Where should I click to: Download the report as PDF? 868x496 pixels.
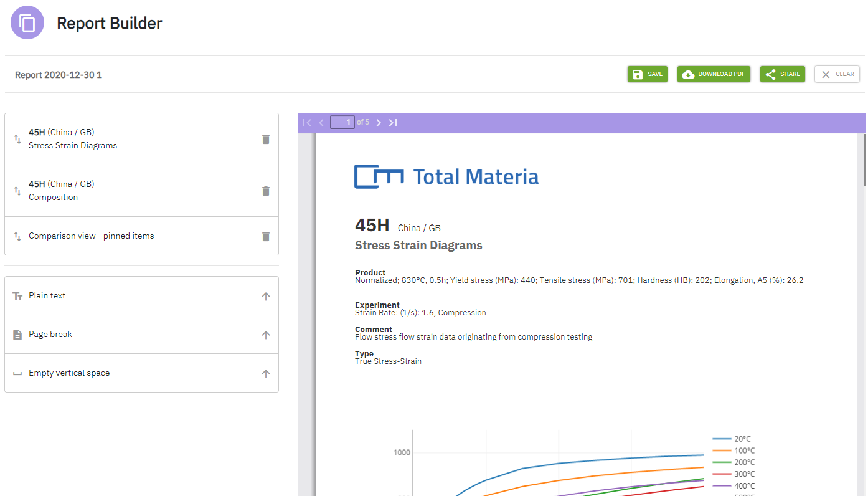[714, 74]
